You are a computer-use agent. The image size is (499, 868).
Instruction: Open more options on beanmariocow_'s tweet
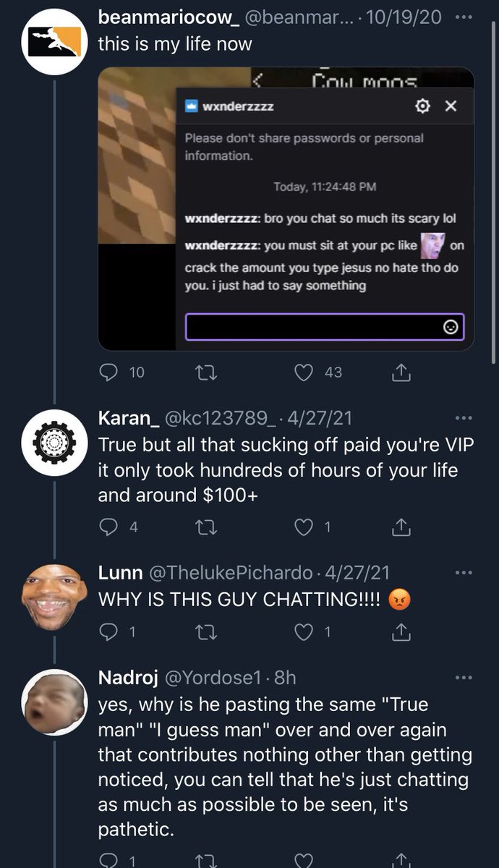pyautogui.click(x=464, y=18)
